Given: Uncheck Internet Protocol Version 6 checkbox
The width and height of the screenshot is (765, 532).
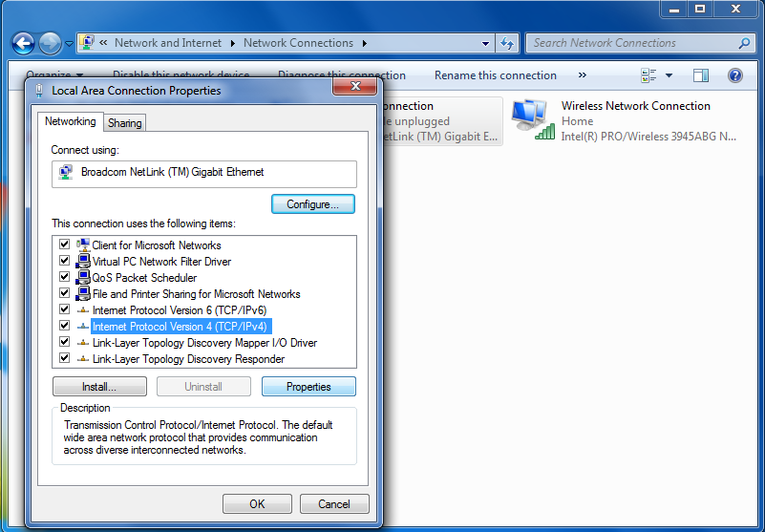Looking at the screenshot, I should [x=64, y=309].
